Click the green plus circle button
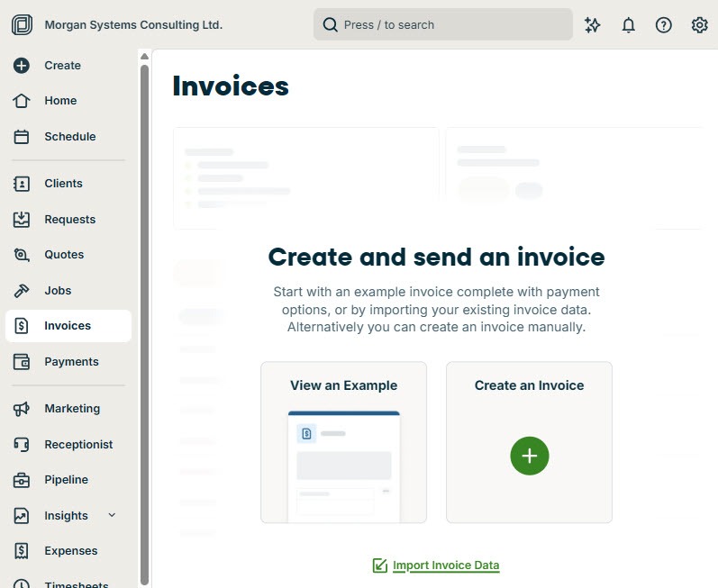Viewport: 718px width, 588px height. tap(530, 456)
